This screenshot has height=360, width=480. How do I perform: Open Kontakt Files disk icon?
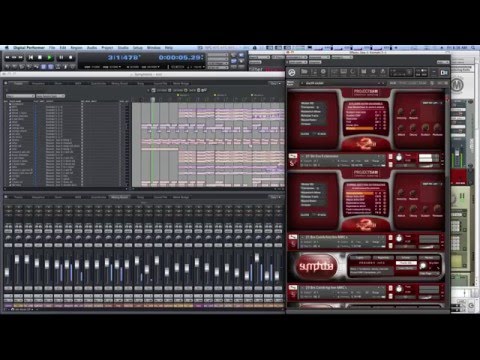click(363, 72)
